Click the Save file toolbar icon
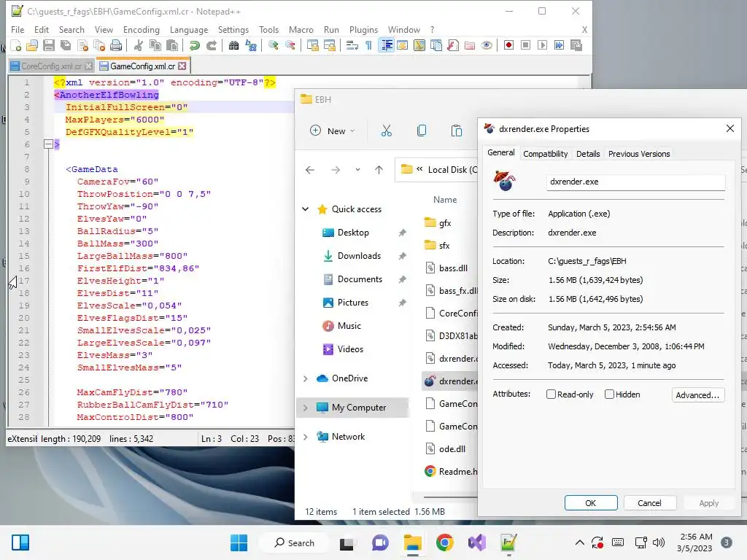Image resolution: width=747 pixels, height=560 pixels. 49,45
